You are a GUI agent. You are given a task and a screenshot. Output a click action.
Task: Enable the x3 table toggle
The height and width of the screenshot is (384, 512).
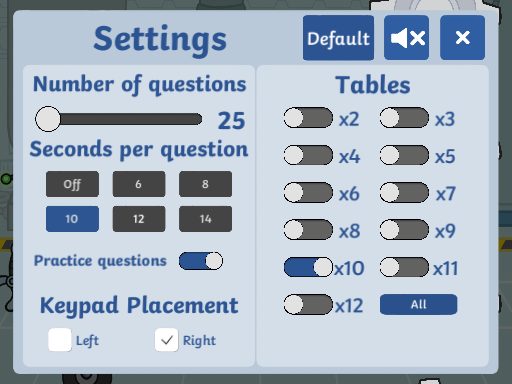pyautogui.click(x=404, y=118)
